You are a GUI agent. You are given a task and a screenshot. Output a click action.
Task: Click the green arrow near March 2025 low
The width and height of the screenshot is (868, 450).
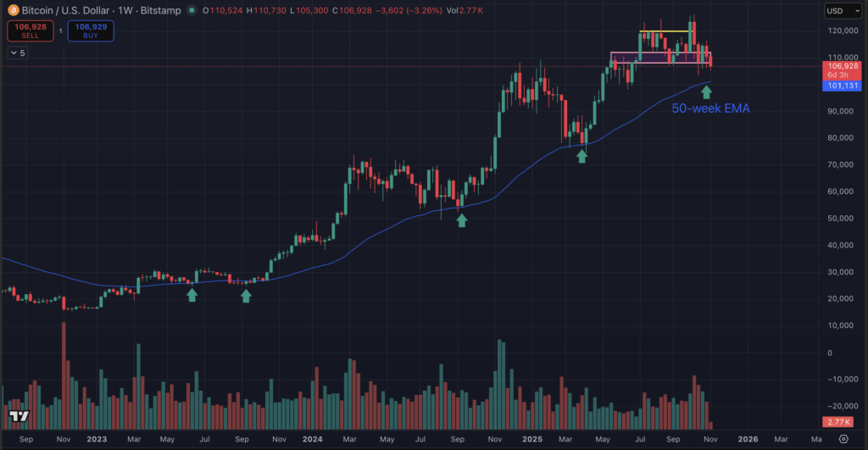[x=581, y=156]
